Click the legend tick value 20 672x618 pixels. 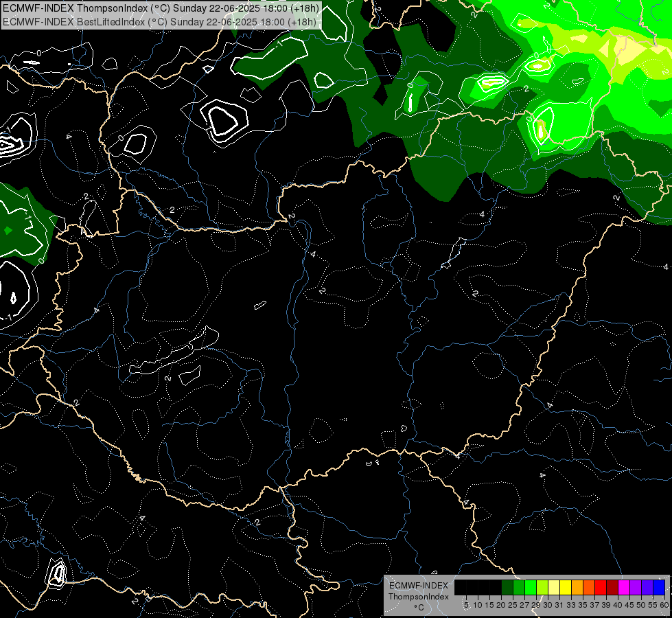coord(501,605)
